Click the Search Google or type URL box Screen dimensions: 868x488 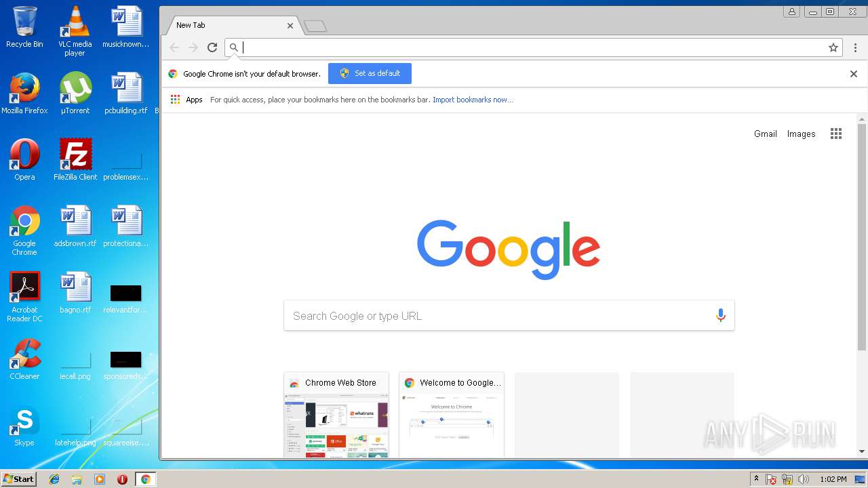point(509,316)
